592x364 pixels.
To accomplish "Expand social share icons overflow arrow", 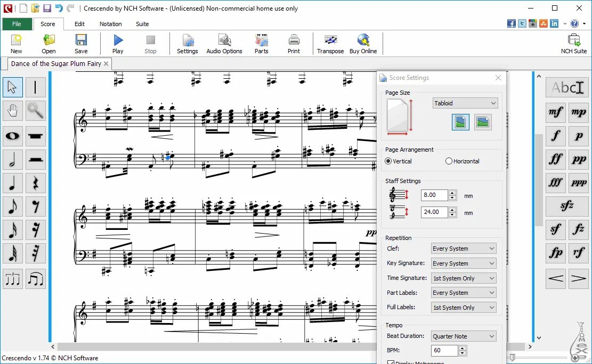I will click(x=565, y=24).
